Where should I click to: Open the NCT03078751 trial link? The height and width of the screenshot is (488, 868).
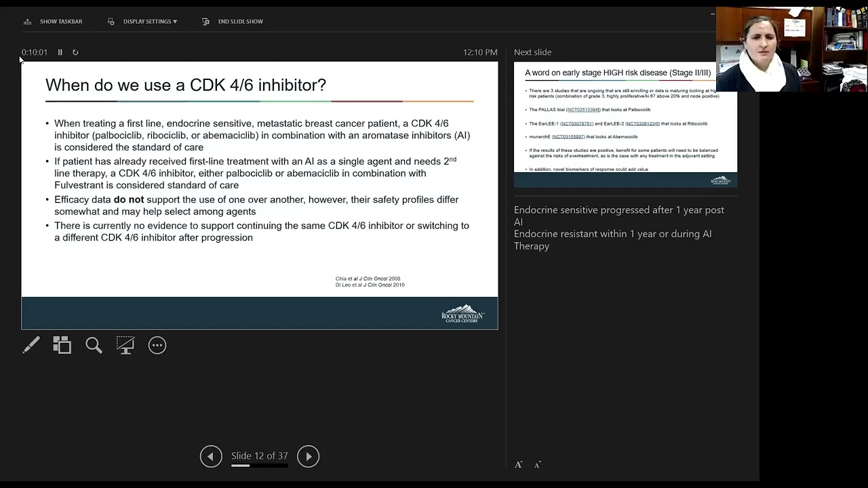[x=577, y=123]
